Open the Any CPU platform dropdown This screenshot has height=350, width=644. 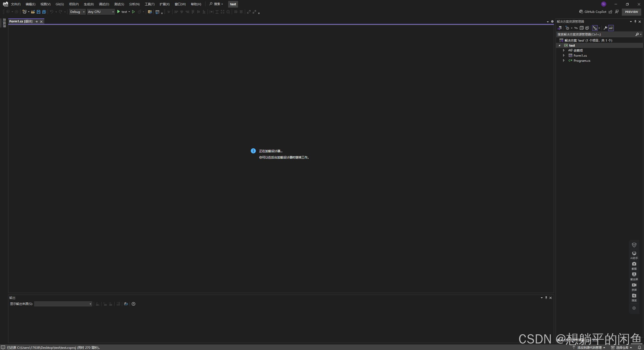click(101, 12)
